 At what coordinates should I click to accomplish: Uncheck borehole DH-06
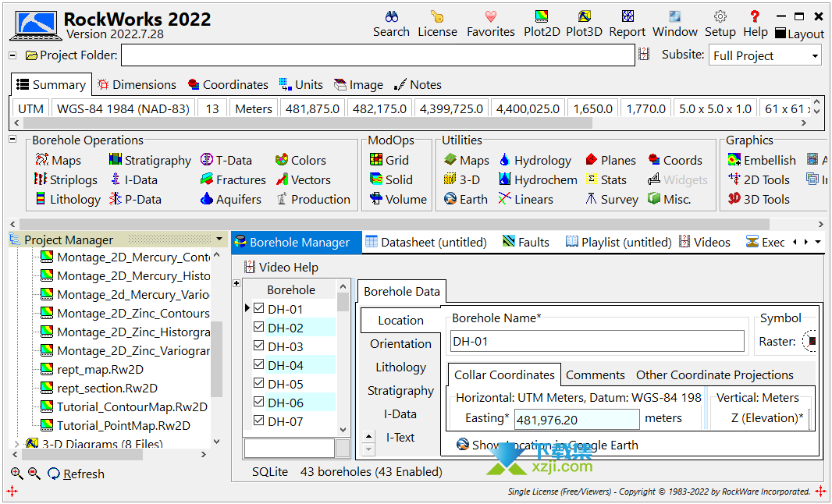click(259, 402)
